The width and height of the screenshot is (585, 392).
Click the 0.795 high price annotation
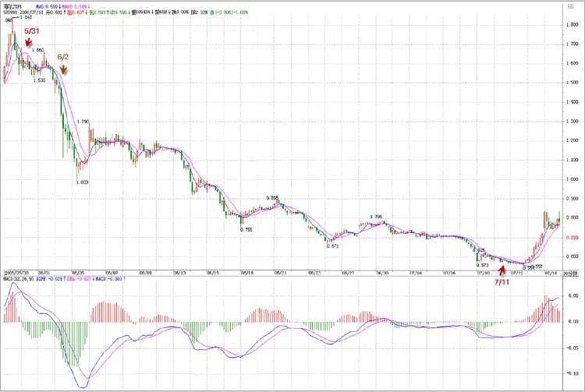click(377, 217)
